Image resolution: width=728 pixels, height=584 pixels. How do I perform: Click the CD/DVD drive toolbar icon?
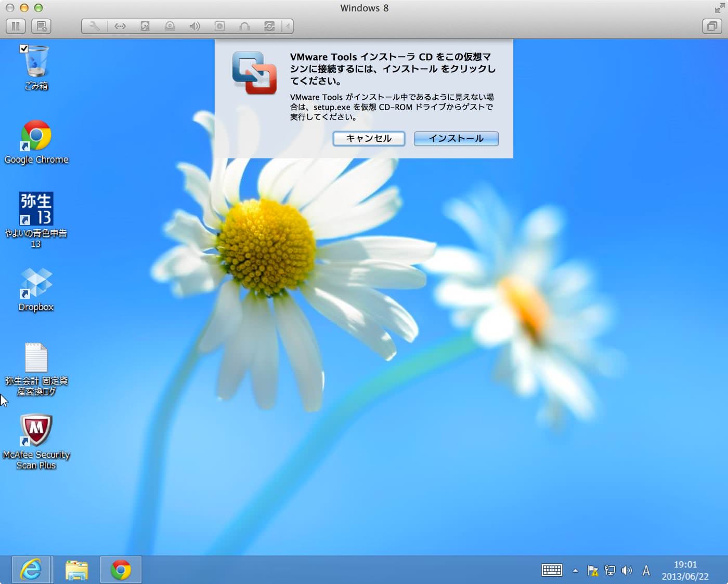(x=170, y=26)
